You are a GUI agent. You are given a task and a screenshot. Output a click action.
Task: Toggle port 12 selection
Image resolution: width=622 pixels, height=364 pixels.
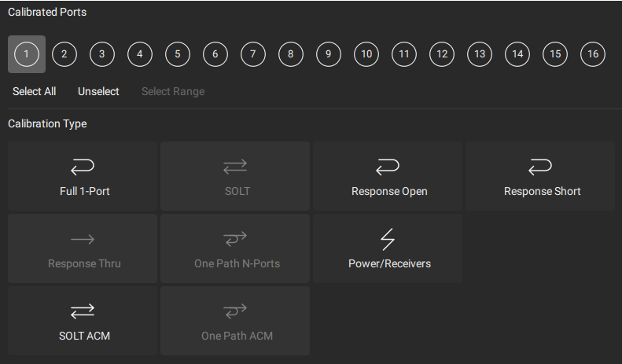point(442,54)
